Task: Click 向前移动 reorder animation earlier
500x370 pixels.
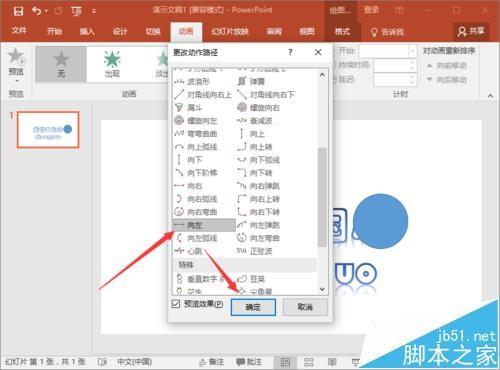Action: click(x=447, y=66)
